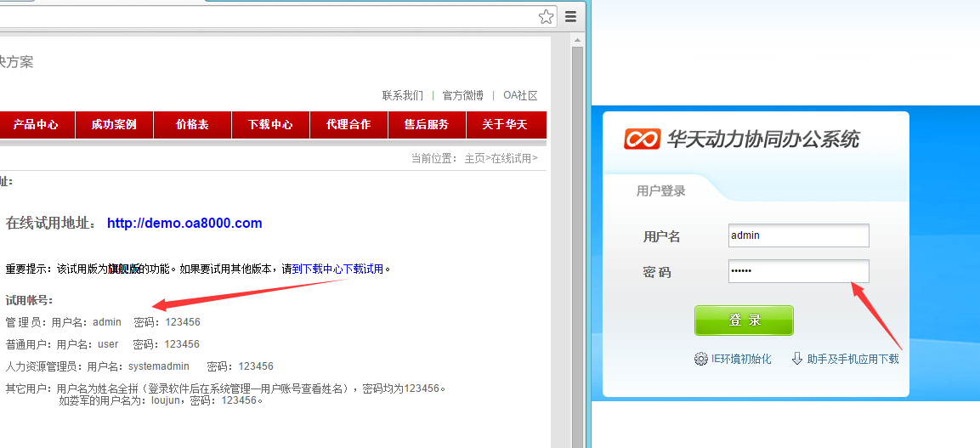This screenshot has width=980, height=448.
Task: Click the Huatian OA infinity logo
Action: [x=642, y=139]
